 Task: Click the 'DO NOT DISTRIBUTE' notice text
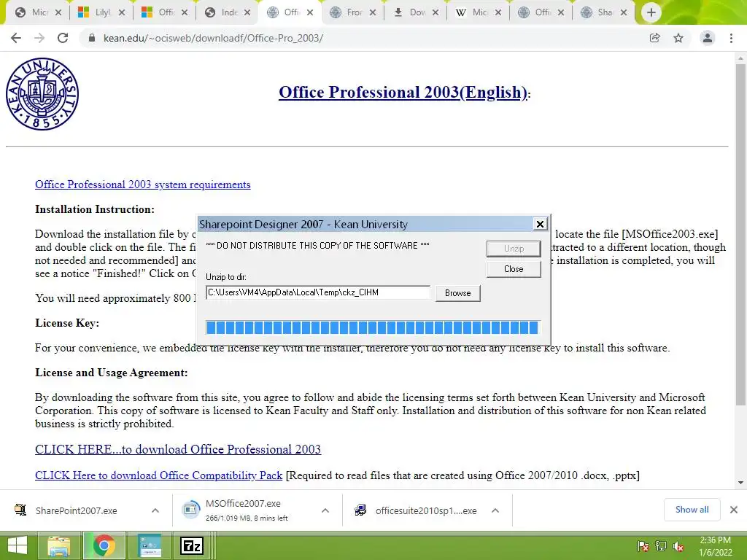(318, 245)
